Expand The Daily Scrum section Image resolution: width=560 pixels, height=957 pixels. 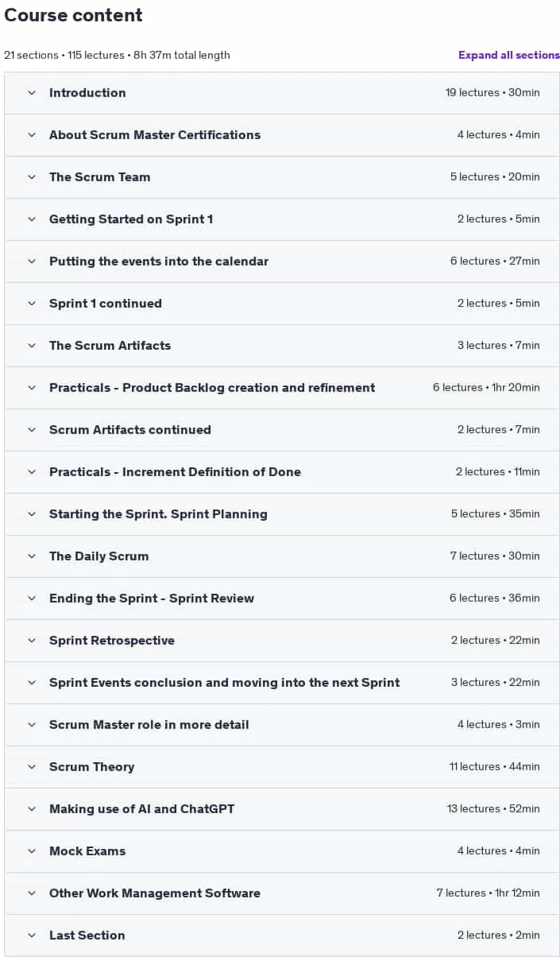(282, 556)
